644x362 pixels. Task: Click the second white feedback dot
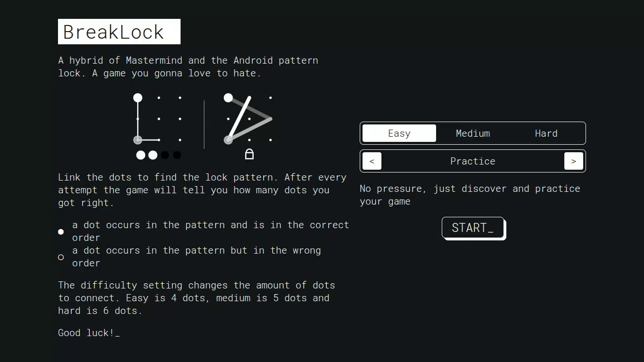click(152, 155)
